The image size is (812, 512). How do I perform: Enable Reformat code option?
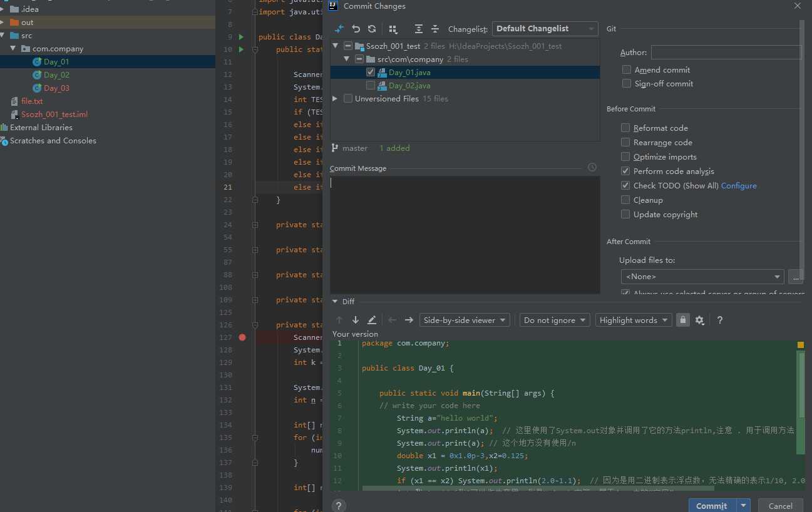(x=625, y=128)
